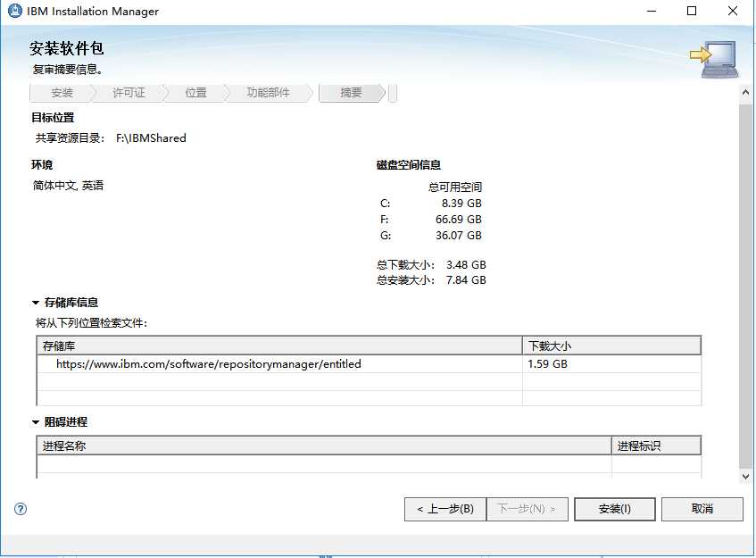Click the 3.48 GB total download size
This screenshot has width=756, height=558.
click(x=466, y=265)
